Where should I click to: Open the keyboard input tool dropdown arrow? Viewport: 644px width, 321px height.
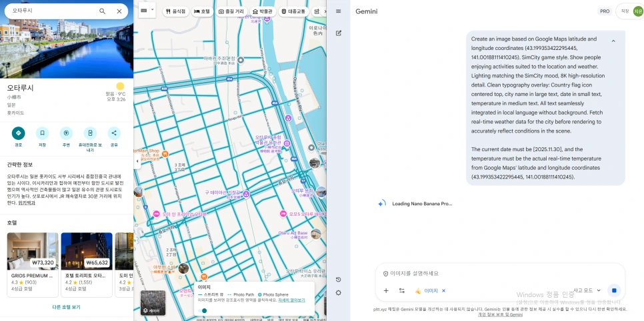(153, 9)
